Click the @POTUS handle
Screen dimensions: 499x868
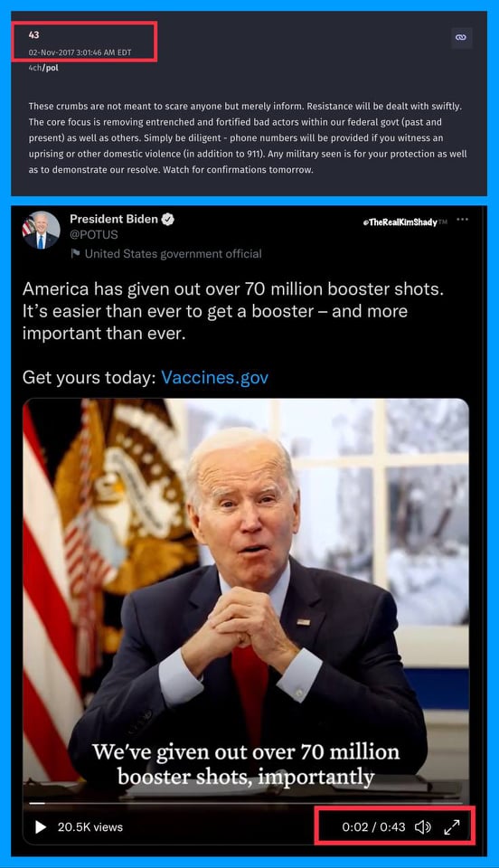(x=93, y=235)
